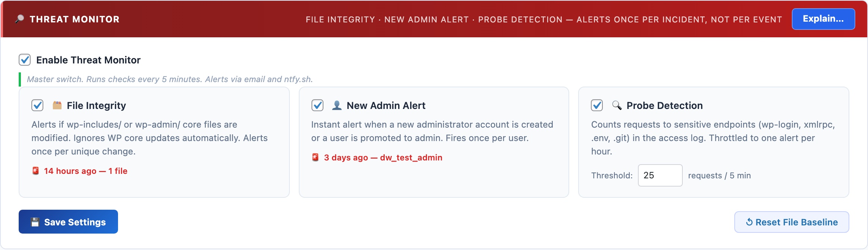Click the THREAT MONITOR heading
Screen dimensions: 868x250
pyautogui.click(x=74, y=19)
